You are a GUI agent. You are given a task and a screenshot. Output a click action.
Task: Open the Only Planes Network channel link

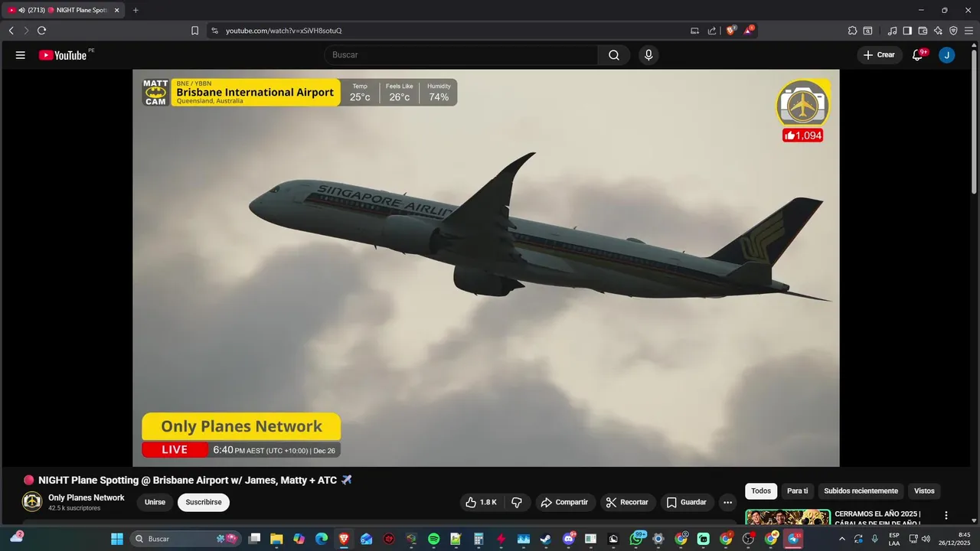click(86, 497)
